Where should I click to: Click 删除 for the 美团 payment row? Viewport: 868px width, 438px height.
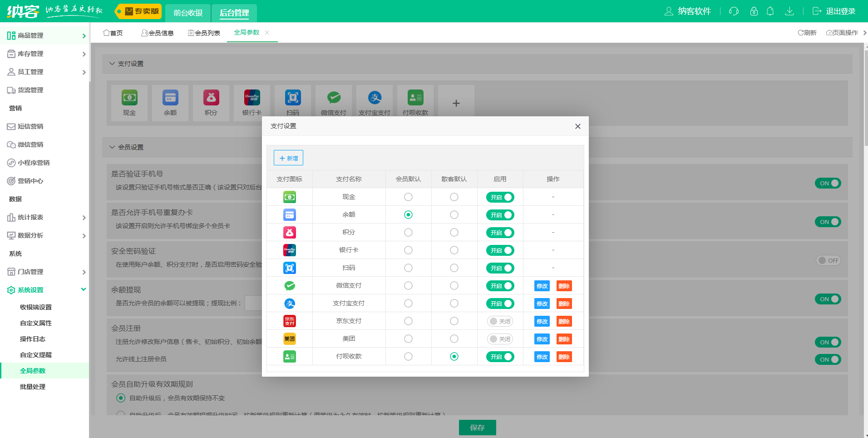(564, 339)
